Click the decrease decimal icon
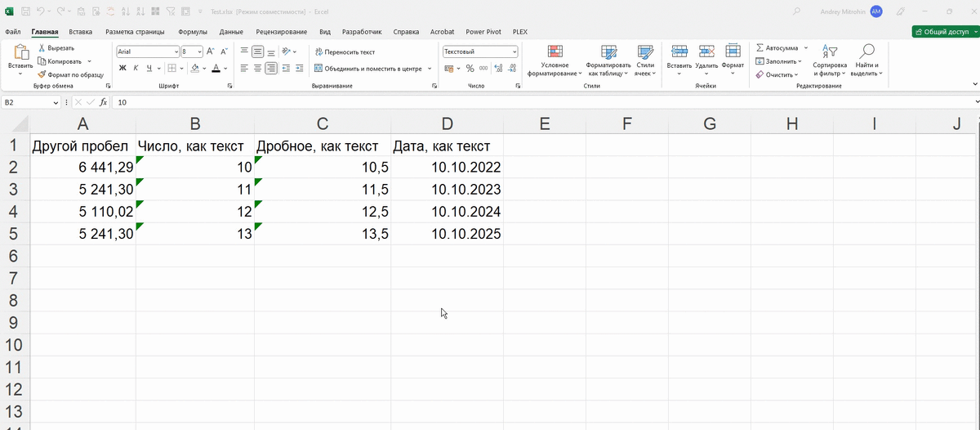980x430 pixels. 511,69
